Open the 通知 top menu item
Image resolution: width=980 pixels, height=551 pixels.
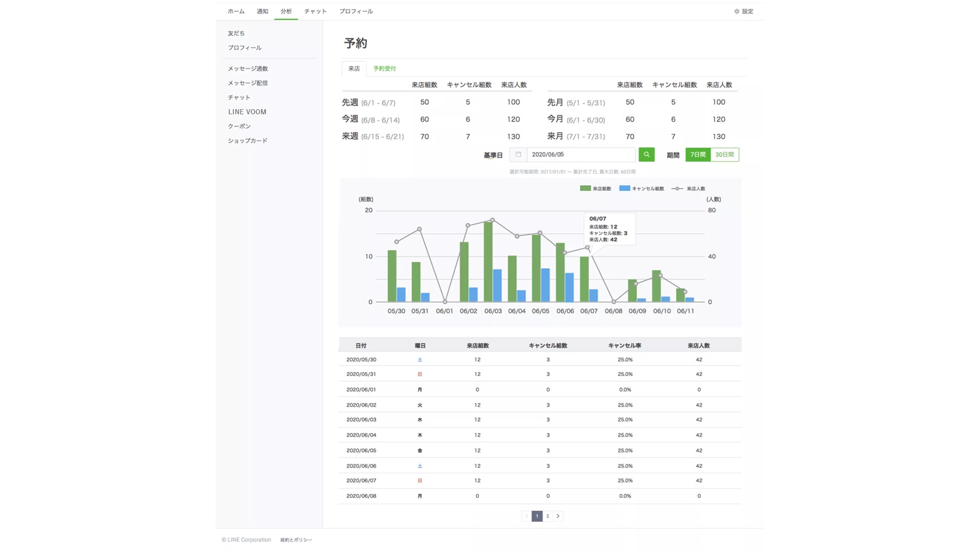pos(262,11)
